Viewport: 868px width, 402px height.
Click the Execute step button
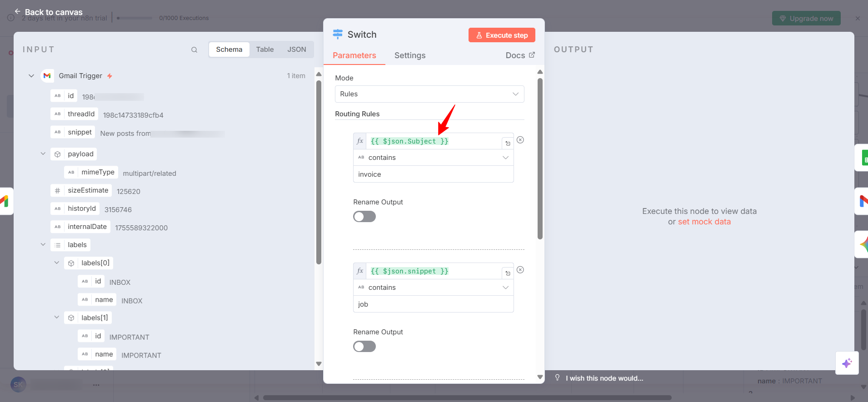(502, 35)
